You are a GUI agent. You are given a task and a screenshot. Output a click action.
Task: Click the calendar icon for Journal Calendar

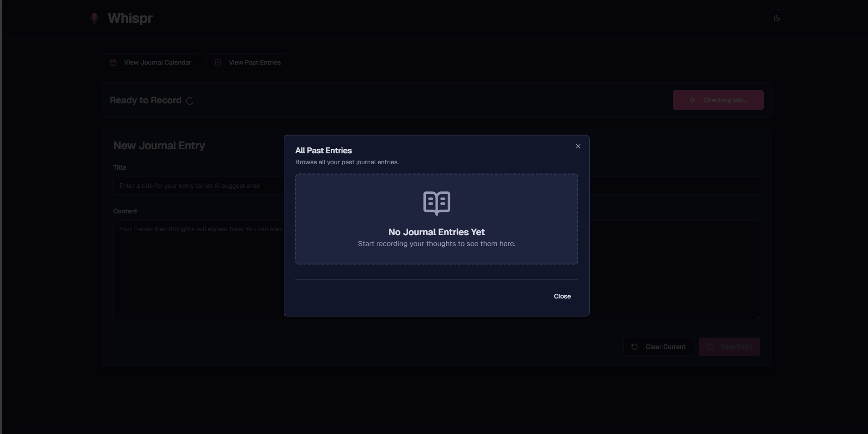[x=113, y=62]
